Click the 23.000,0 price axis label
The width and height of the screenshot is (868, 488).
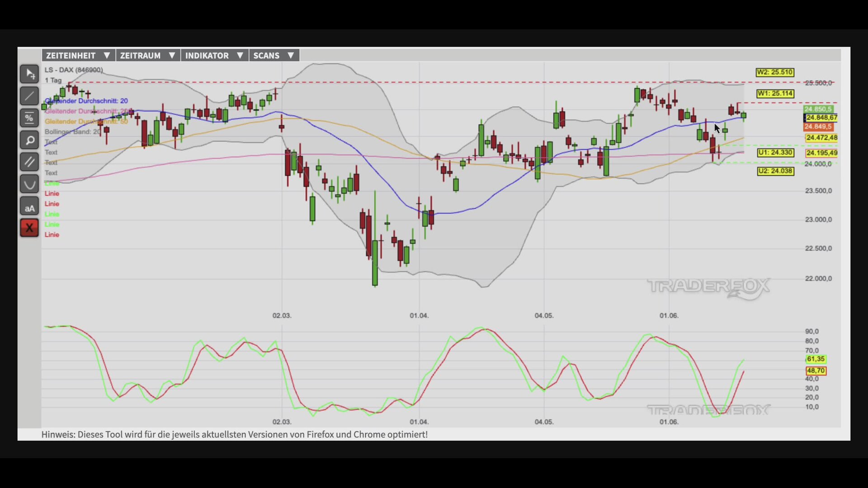pos(818,220)
